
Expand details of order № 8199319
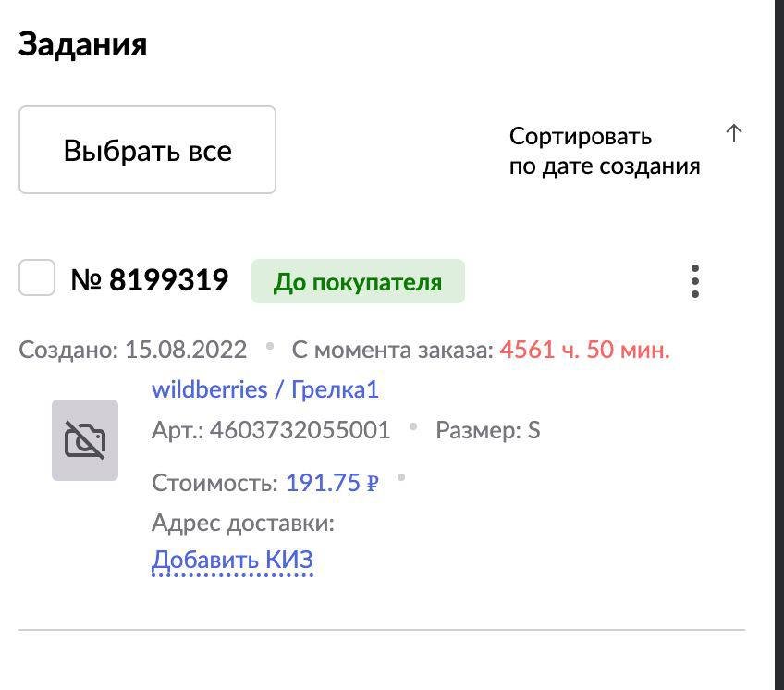151,278
